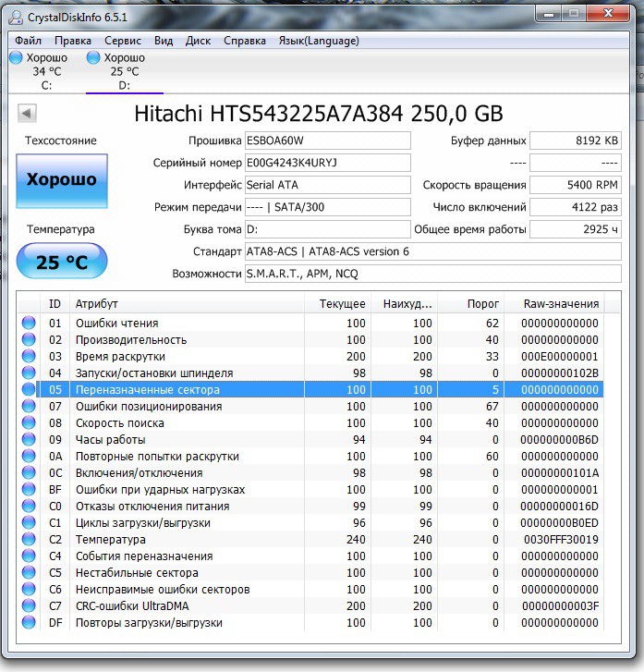Open the Правка menu
This screenshot has width=644, height=672.
tap(73, 41)
